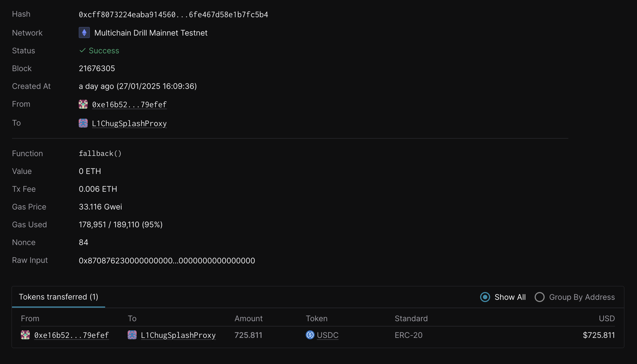Click the recipient avatar in the tokens transferred row
This screenshot has width=637, height=364.
(132, 335)
